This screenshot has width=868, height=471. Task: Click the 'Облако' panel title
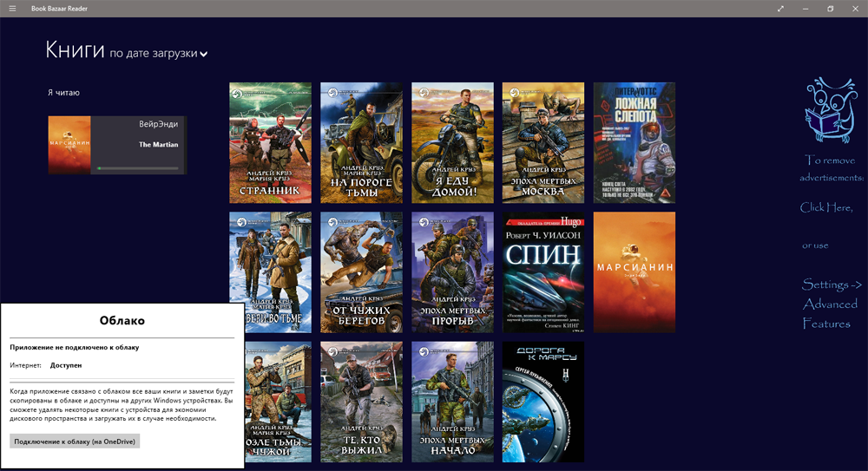[x=122, y=320]
